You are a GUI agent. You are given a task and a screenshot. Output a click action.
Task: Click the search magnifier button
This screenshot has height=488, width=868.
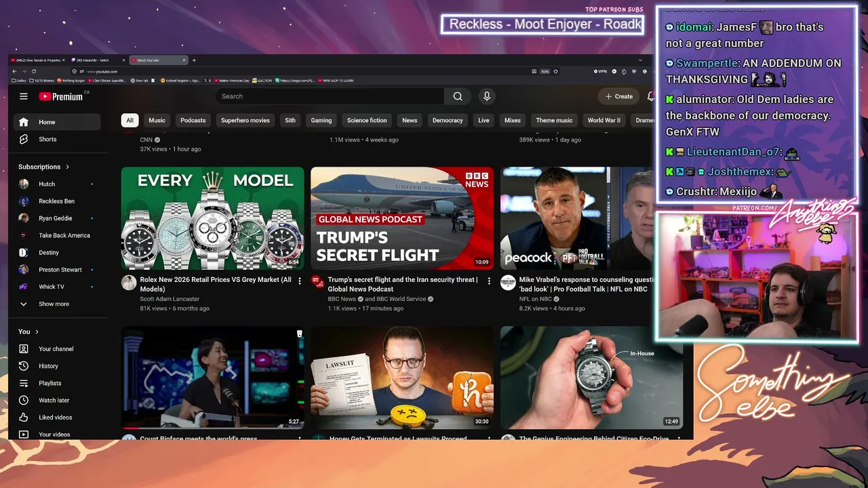pos(458,96)
